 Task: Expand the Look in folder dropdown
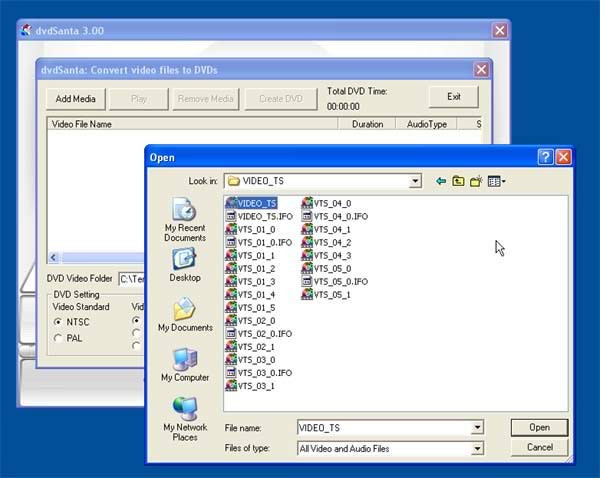click(415, 181)
